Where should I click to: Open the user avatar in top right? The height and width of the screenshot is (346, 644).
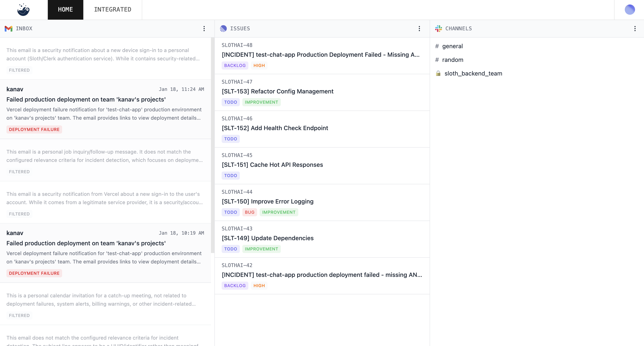coord(629,10)
